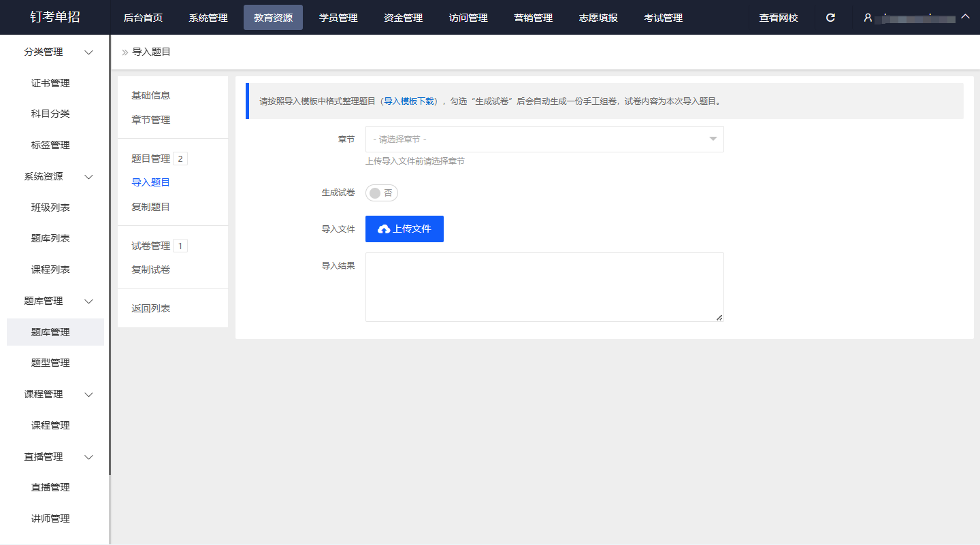The width and height of the screenshot is (980, 545).
Task: Open the 章节 selection dropdown
Action: [x=544, y=139]
